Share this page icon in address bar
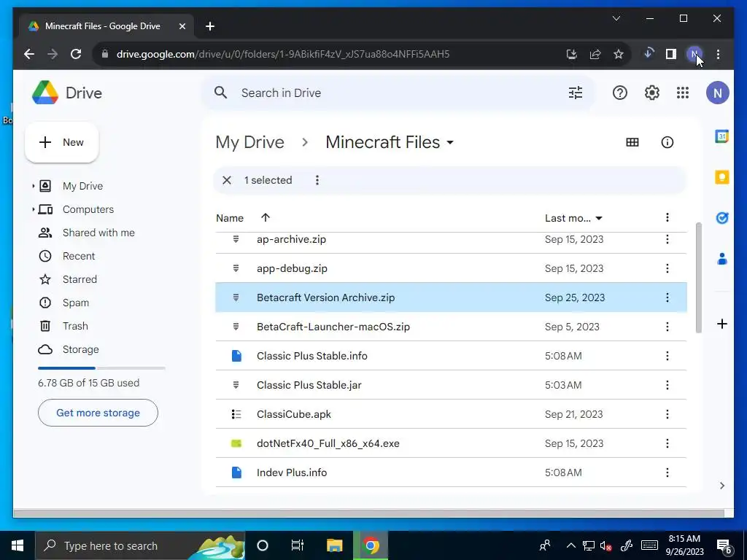 pos(595,54)
